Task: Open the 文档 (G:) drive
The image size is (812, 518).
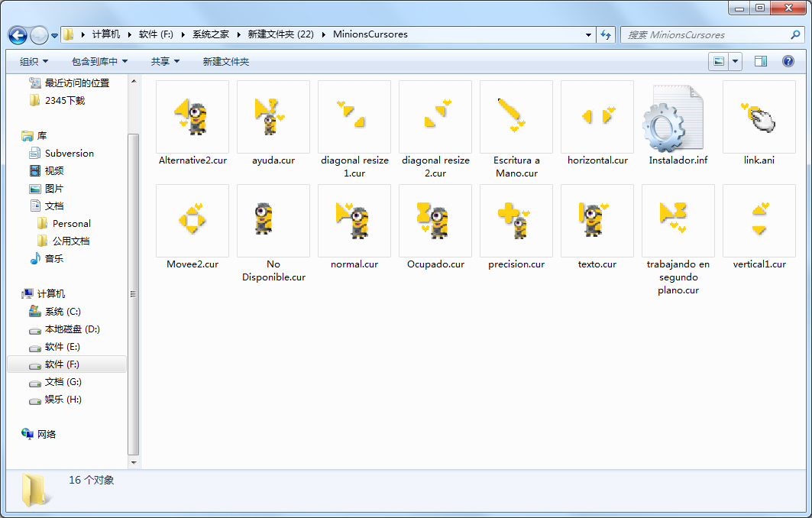Action: (56, 382)
